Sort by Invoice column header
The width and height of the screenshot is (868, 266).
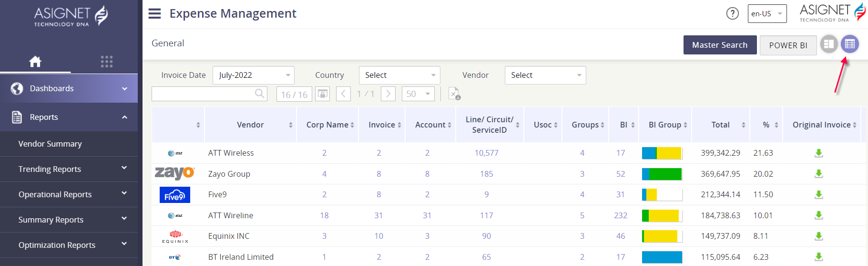coord(382,125)
